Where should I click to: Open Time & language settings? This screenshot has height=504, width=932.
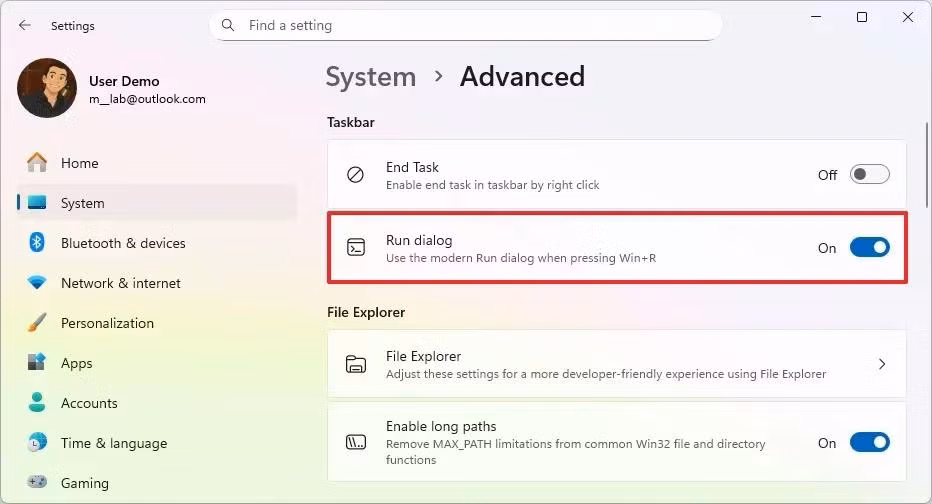158,443
